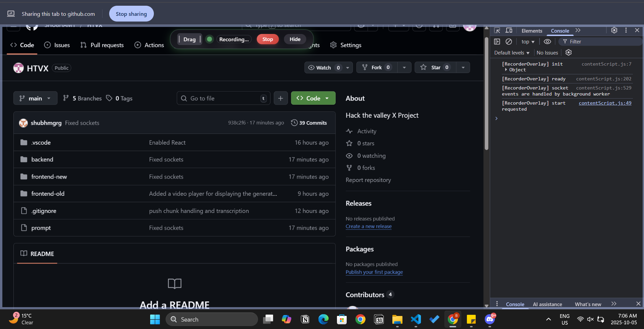Open the backend folder
Screen dimensions: 644x329
[x=42, y=159]
